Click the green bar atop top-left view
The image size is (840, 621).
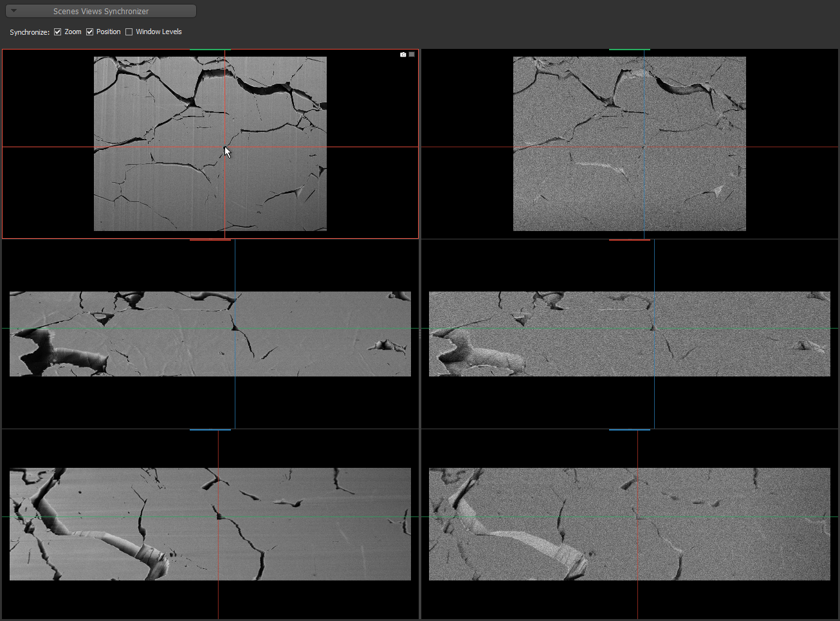[x=210, y=49]
